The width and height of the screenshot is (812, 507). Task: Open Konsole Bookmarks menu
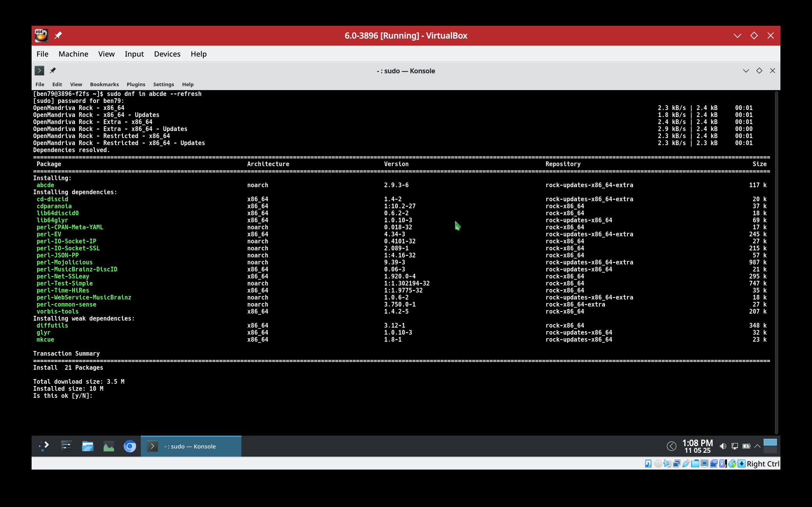[x=104, y=84]
